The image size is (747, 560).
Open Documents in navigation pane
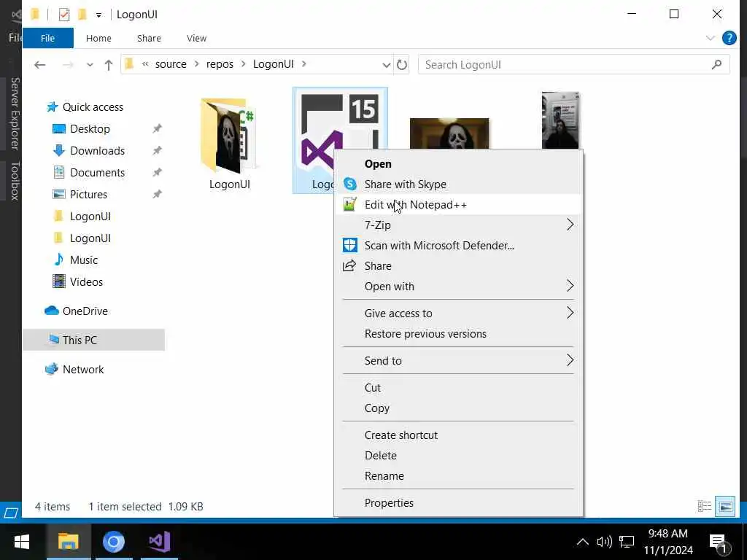click(x=97, y=173)
